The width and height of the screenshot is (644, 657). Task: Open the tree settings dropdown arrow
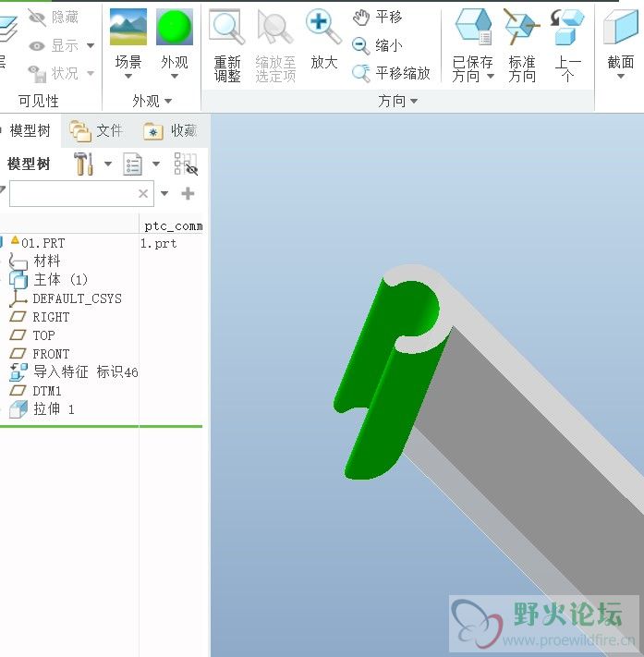(x=108, y=164)
